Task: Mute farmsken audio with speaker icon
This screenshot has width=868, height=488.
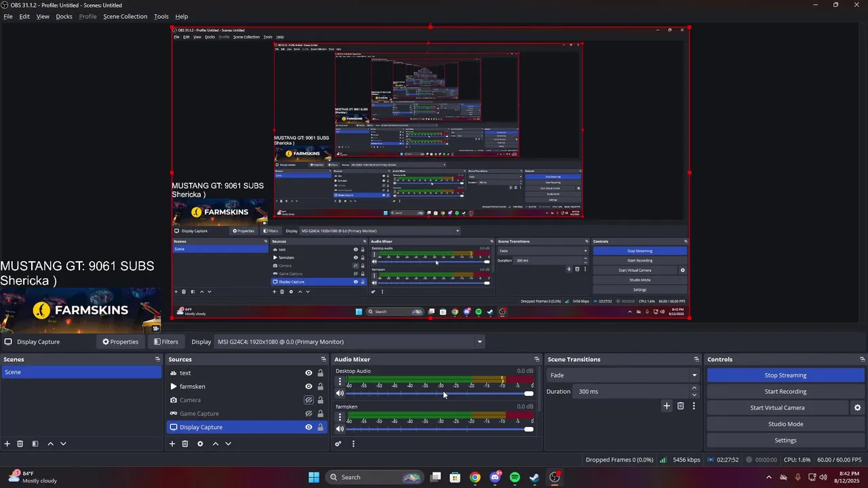Action: (x=340, y=429)
